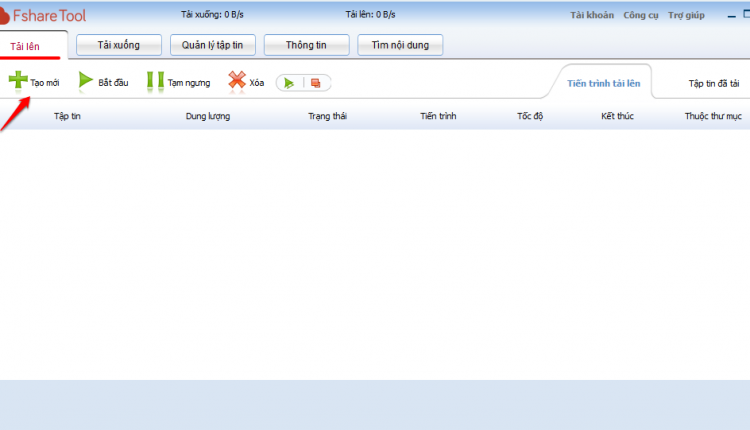Click the Xóa label text

tap(256, 83)
